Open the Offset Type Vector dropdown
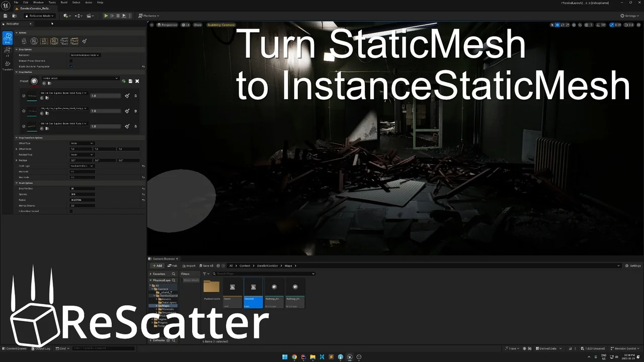Screen dimensions: 644x362 (82, 143)
